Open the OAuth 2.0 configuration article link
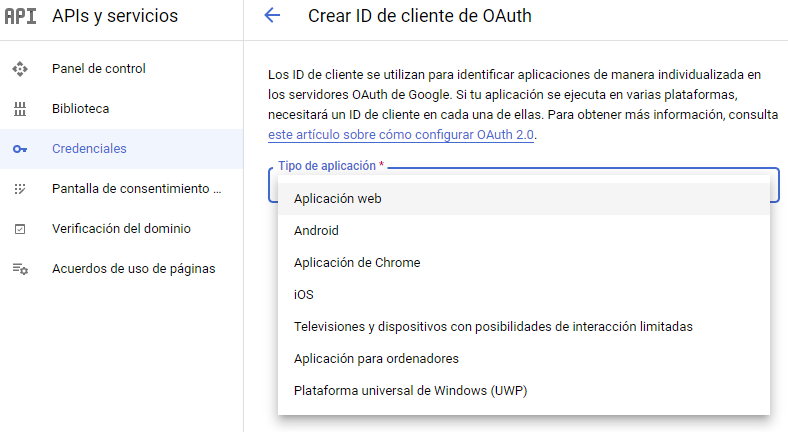Image resolution: width=788 pixels, height=432 pixels. click(401, 135)
